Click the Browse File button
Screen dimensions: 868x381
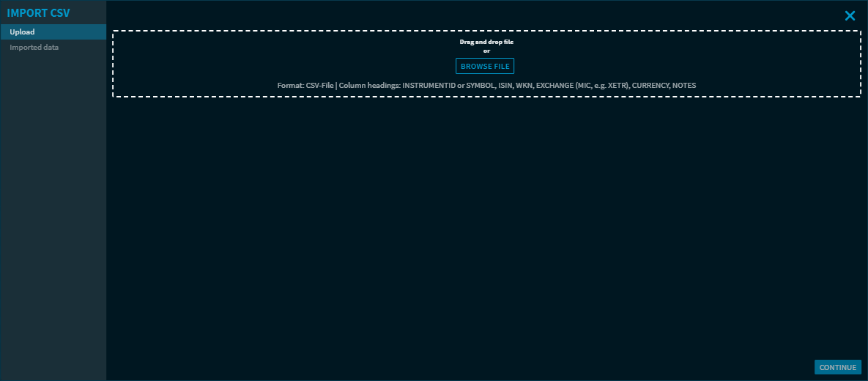485,66
